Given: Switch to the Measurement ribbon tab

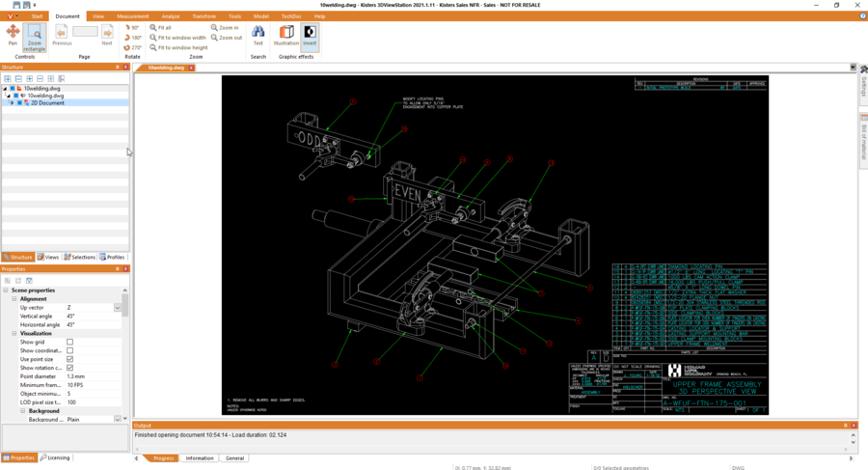Looking at the screenshot, I should (x=133, y=16).
